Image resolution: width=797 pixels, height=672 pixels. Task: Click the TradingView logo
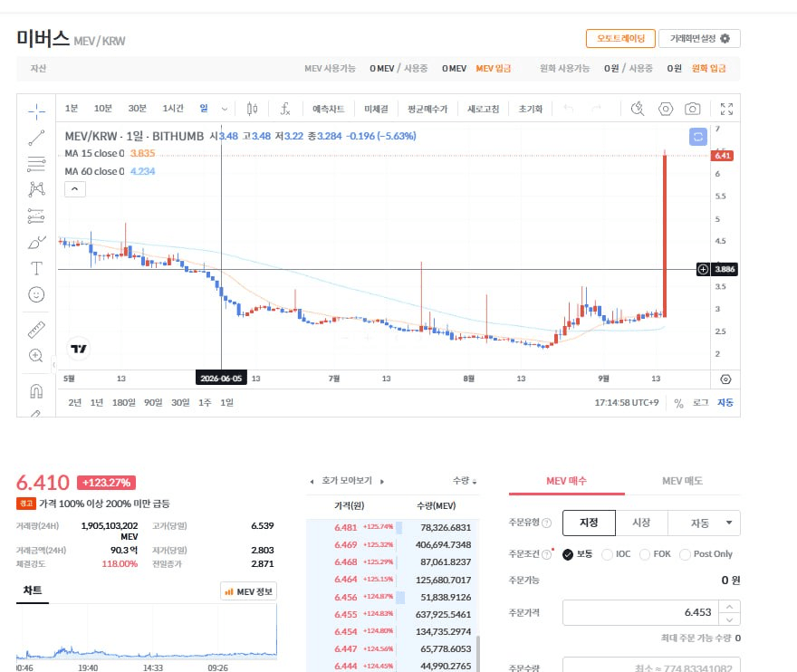[x=78, y=349]
